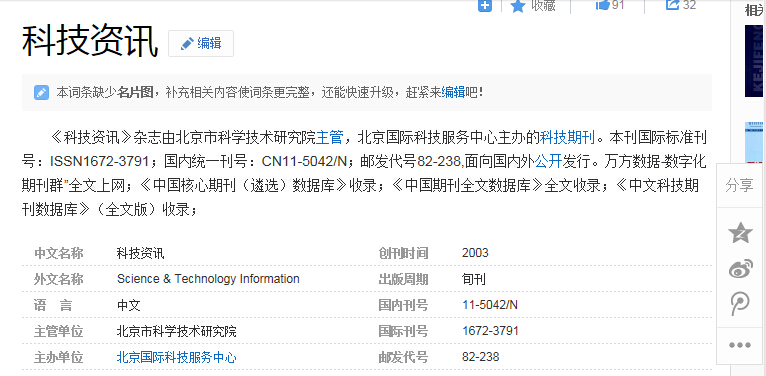Click the share arrow icon with 32
The width and height of the screenshot is (766, 376).
click(673, 4)
